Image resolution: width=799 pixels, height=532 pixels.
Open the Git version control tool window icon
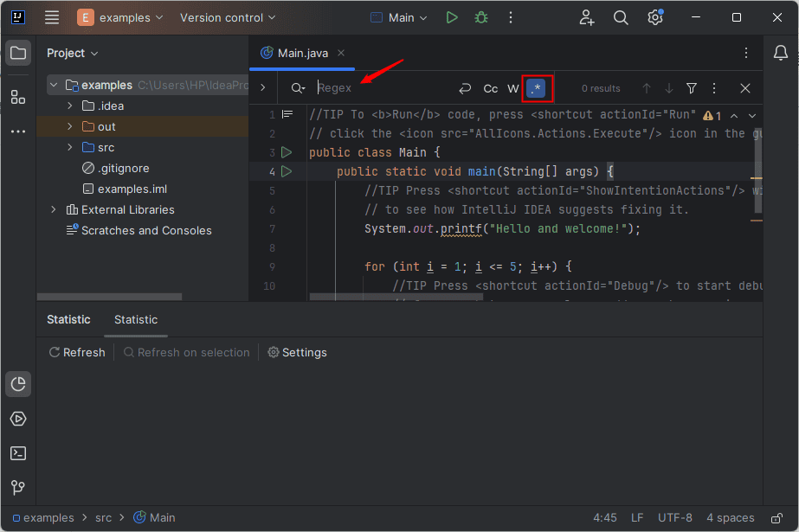coord(18,488)
